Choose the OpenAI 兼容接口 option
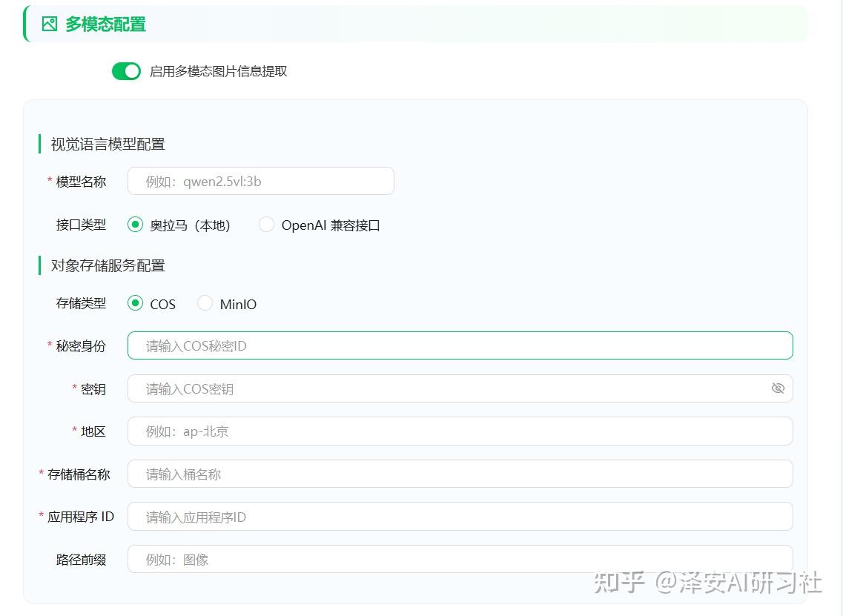This screenshot has height=616, width=843. pyautogui.click(x=266, y=225)
